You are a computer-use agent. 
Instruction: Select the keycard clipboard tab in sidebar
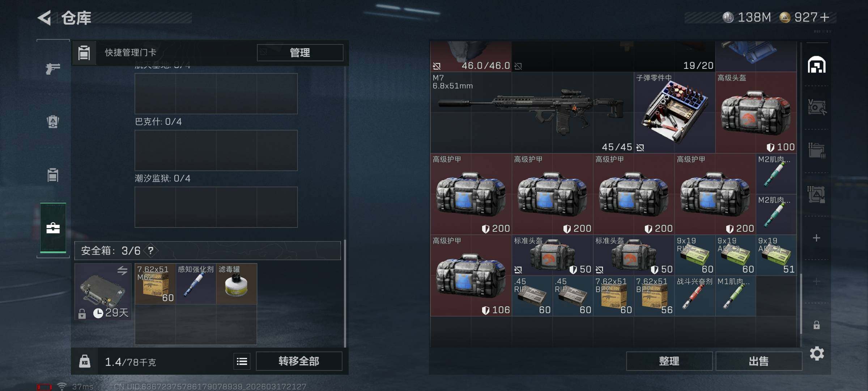click(53, 175)
